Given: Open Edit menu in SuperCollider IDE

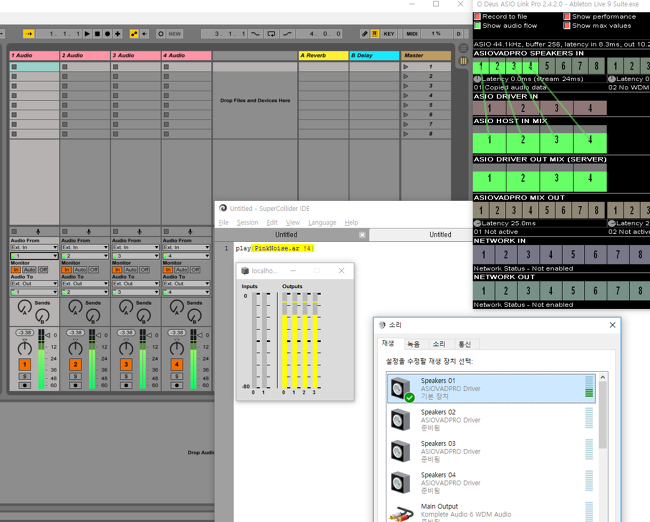Looking at the screenshot, I should (x=272, y=223).
